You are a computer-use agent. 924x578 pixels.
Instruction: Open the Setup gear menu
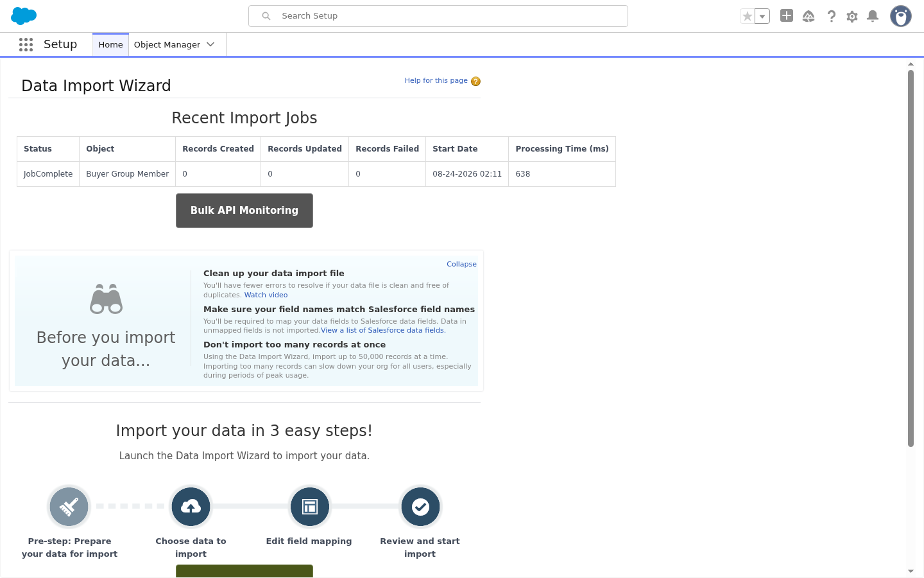click(x=852, y=17)
